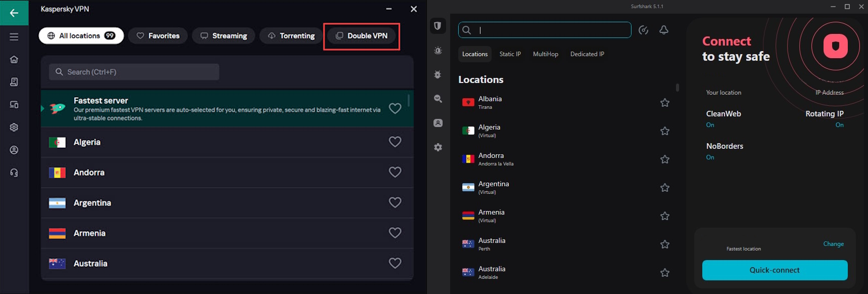This screenshot has height=294, width=868.
Task: Open Kaspersky hamburger menu in sidebar
Action: (14, 37)
